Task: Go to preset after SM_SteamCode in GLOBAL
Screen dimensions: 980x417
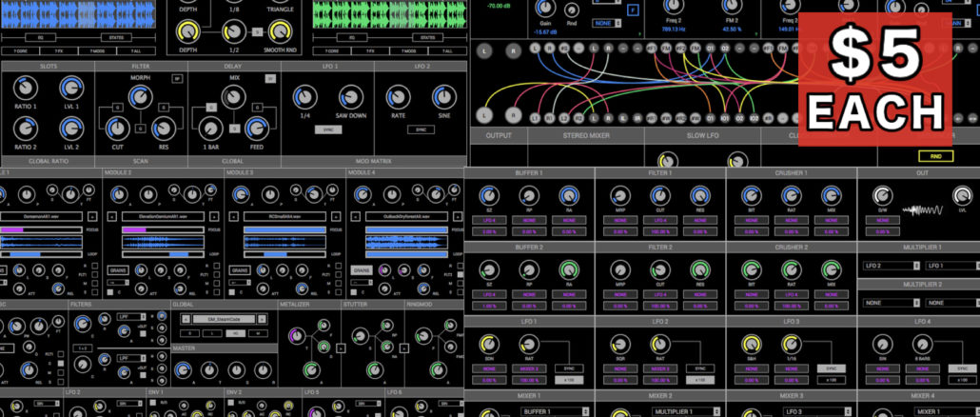Action: point(262,319)
